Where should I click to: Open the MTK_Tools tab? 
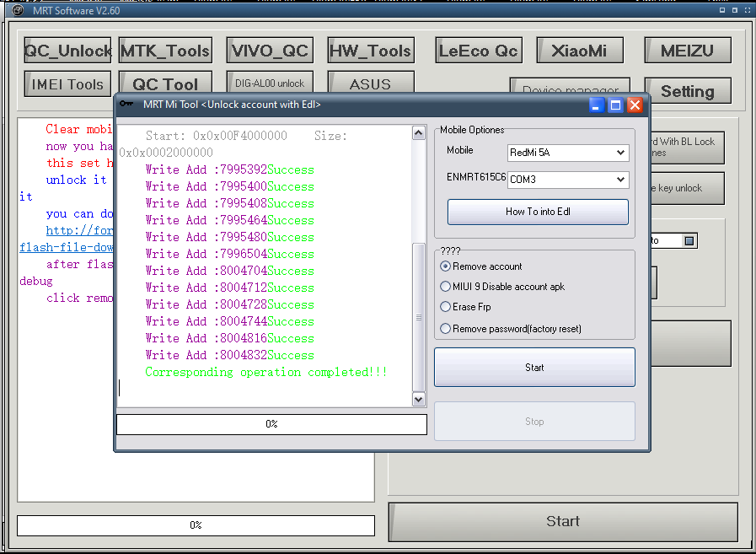click(x=165, y=51)
